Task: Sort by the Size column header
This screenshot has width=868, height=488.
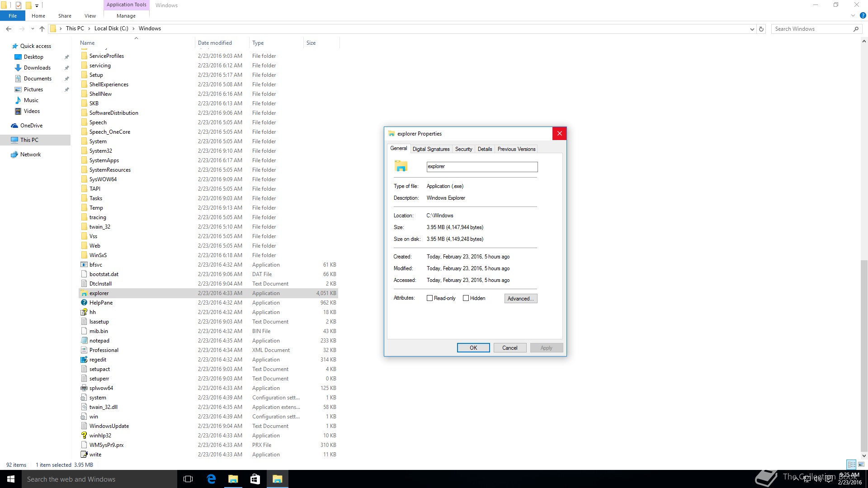Action: click(x=321, y=43)
